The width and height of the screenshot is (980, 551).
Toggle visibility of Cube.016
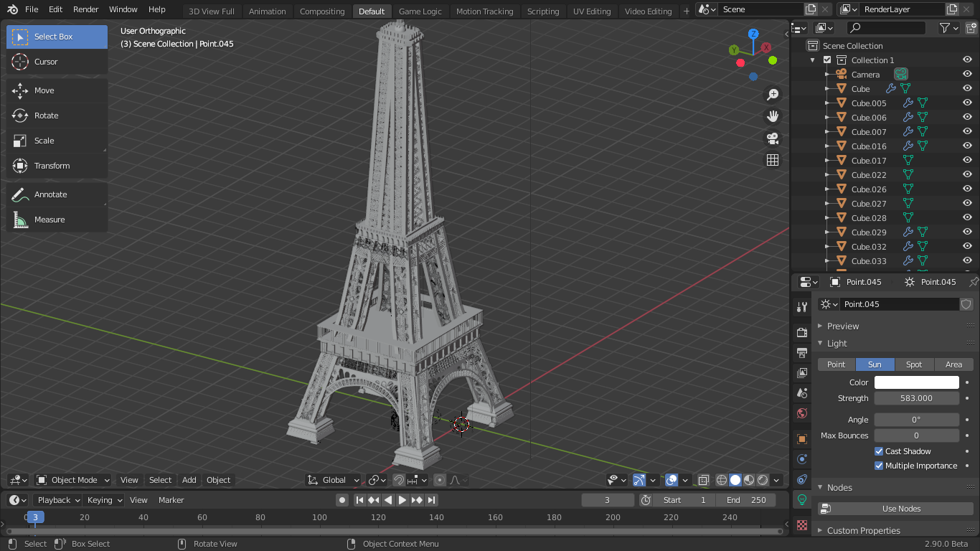967,146
